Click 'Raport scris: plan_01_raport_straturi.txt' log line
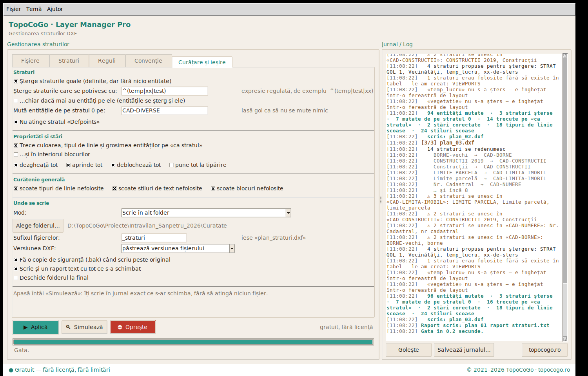The height and width of the screenshot is (376, 588). tap(485, 325)
